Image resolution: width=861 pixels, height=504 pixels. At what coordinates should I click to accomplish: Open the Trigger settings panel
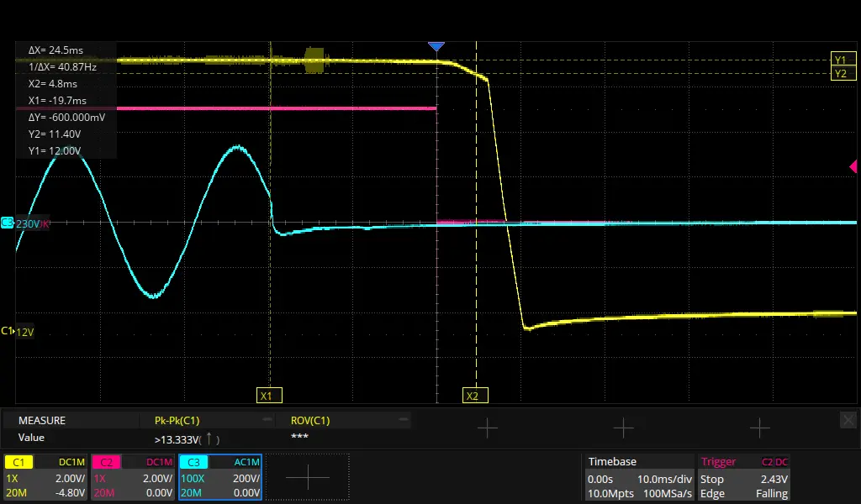point(743,477)
